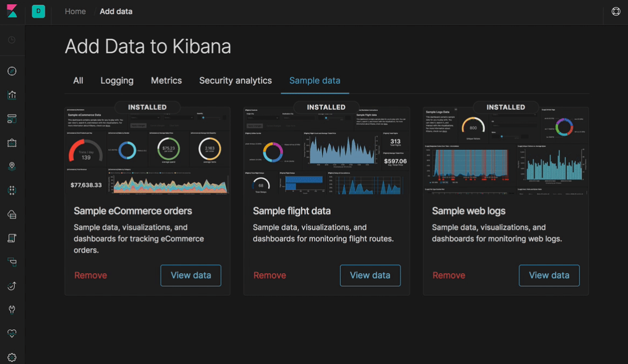Click the Add Data to Kibana heading
The width and height of the screenshot is (628, 364).
pyautogui.click(x=148, y=47)
